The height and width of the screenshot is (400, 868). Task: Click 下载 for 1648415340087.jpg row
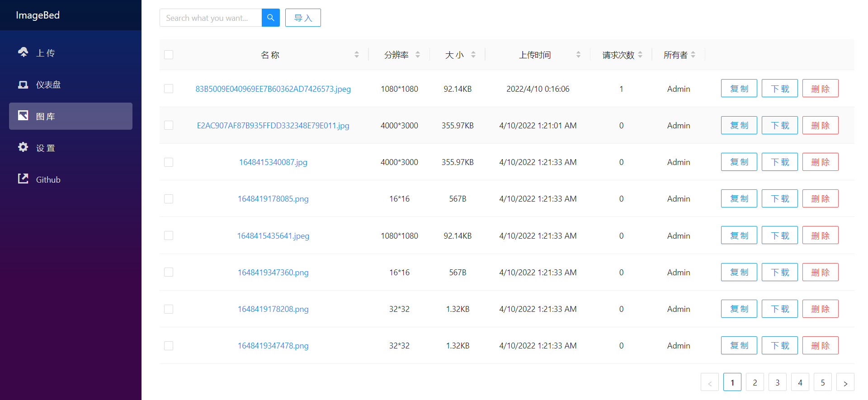click(x=780, y=162)
